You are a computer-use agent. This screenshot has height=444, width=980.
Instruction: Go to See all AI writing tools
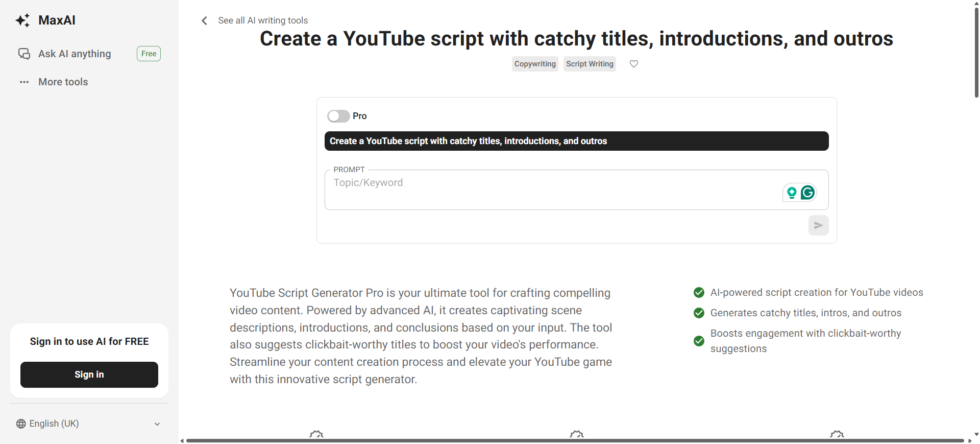point(263,20)
